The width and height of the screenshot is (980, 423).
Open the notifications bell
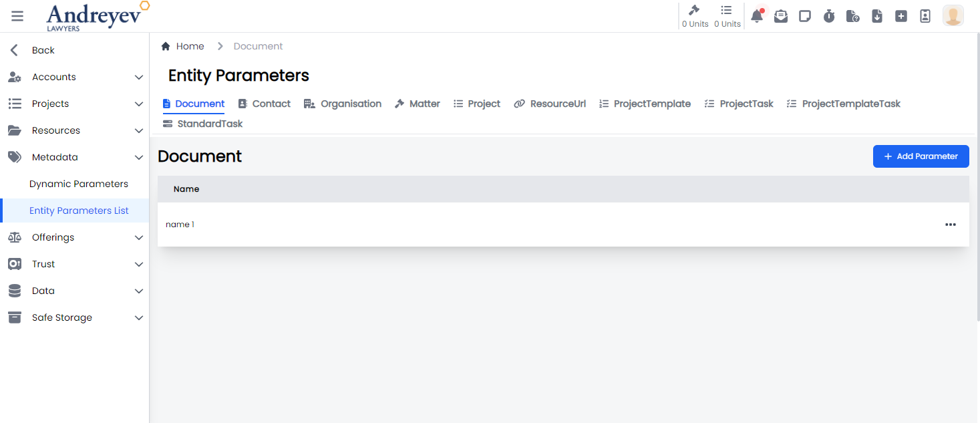click(757, 15)
